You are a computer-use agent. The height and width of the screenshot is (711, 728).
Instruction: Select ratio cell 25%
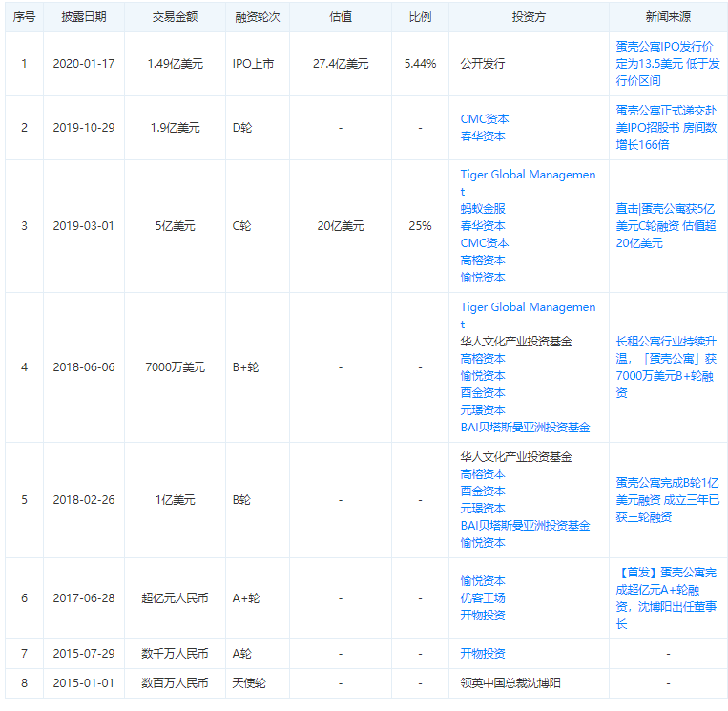[x=420, y=225]
